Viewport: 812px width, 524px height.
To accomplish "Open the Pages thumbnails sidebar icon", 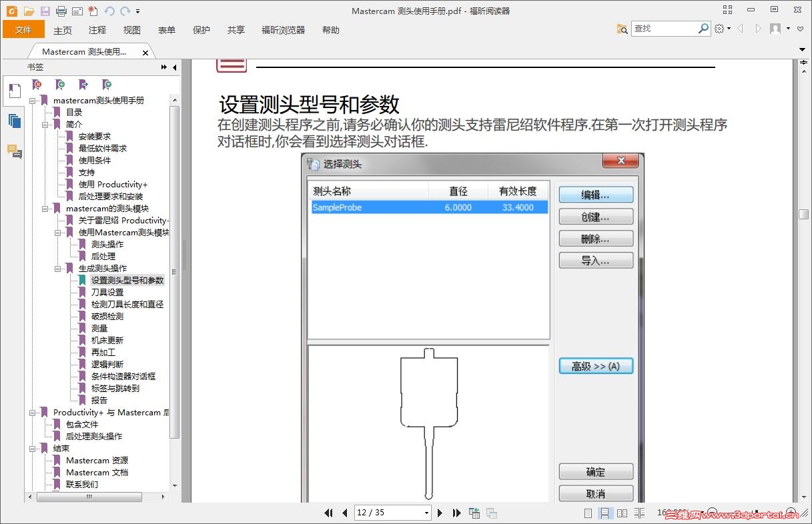I will pos(15,121).
